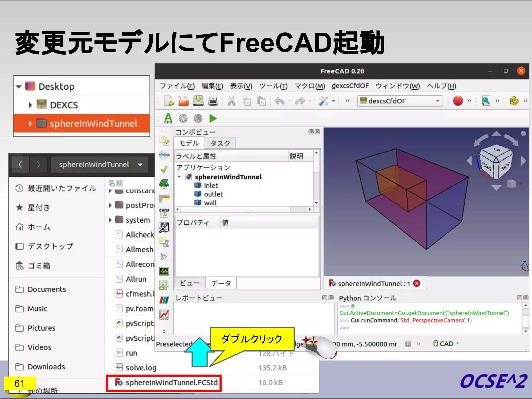Open a file with the folder icon
Screen dimensions: 532x399
(183, 101)
